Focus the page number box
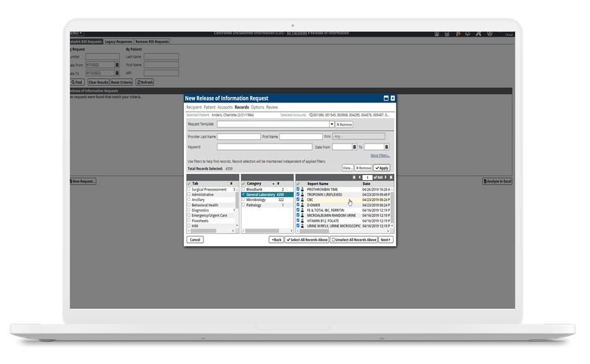590x364 pixels. click(367, 177)
